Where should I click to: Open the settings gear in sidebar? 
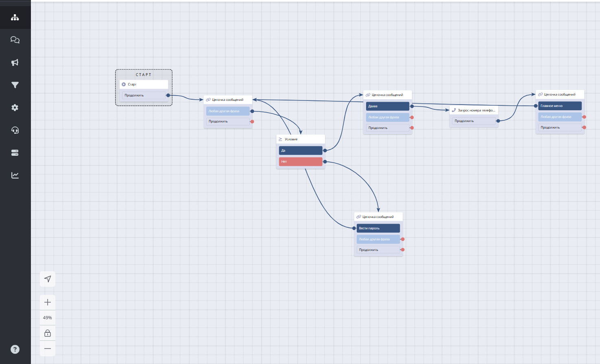click(x=15, y=108)
